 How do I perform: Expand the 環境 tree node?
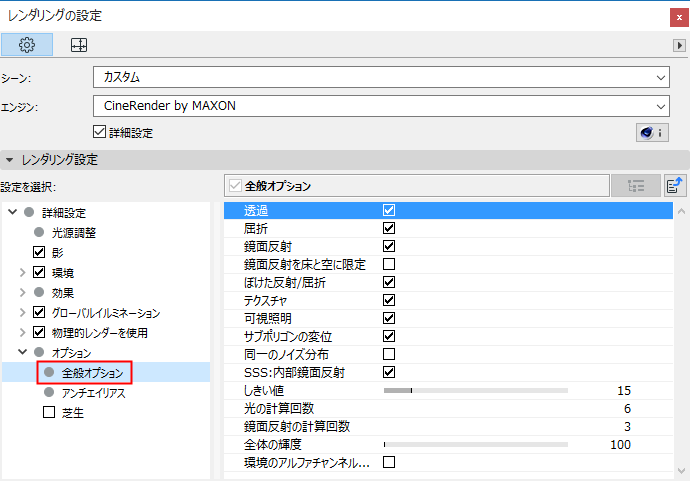point(22,272)
